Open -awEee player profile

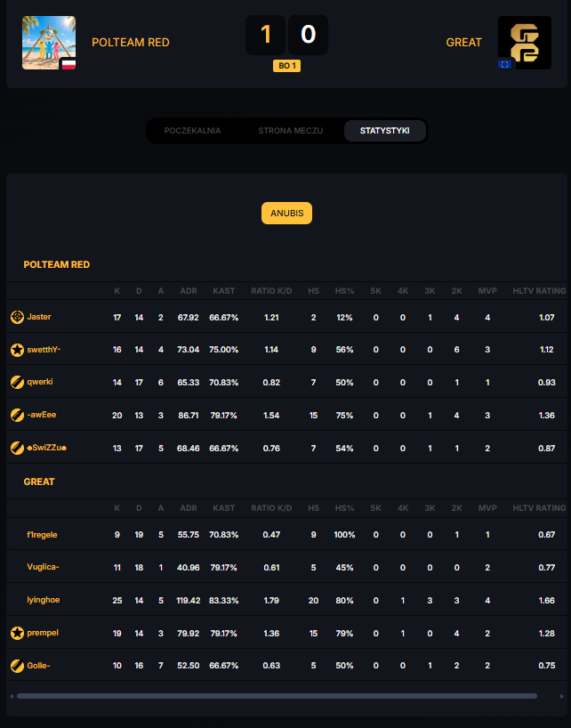pyautogui.click(x=41, y=415)
